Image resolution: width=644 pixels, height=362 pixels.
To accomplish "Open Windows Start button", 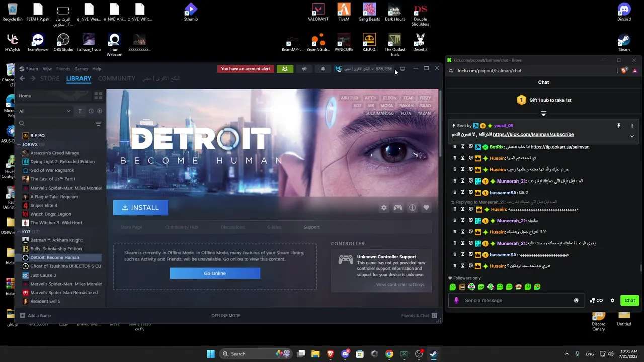I will coord(211,354).
